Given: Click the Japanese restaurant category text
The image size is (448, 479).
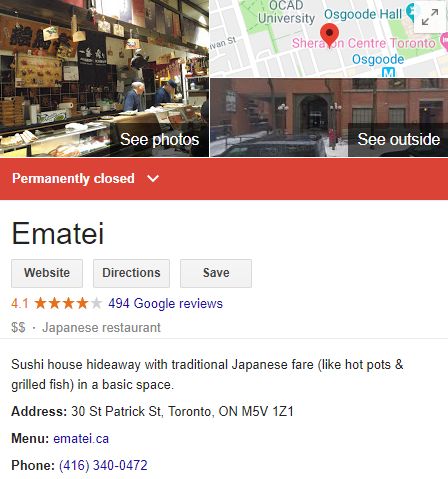Looking at the screenshot, I should 101,327.
